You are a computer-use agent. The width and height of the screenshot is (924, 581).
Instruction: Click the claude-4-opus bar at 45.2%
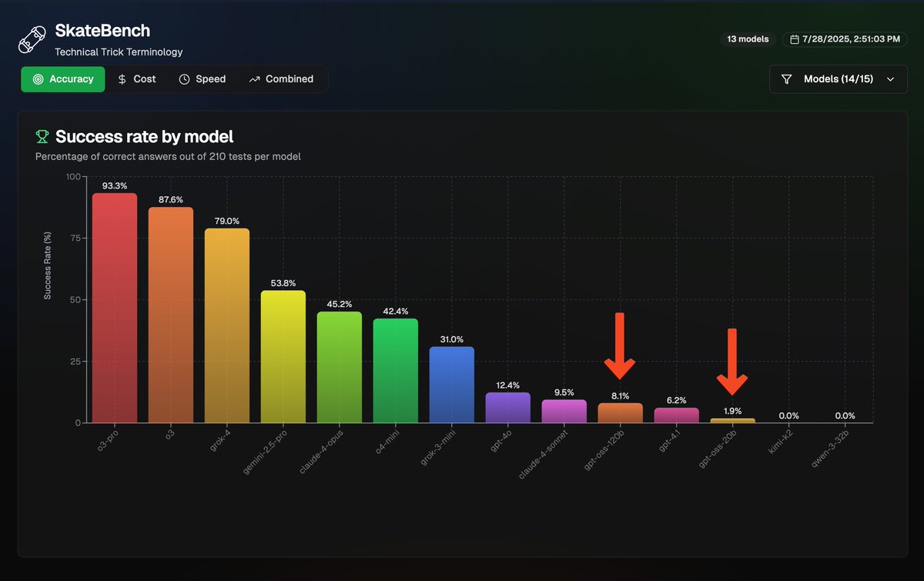tap(340, 367)
